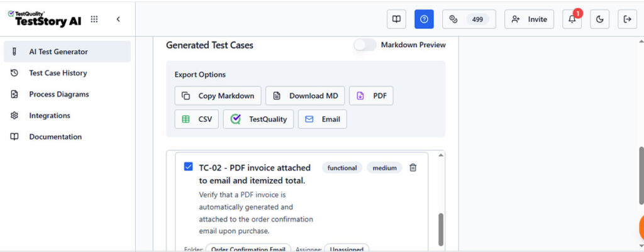Click the logout arrow icon
This screenshot has width=644, height=252.
pyautogui.click(x=627, y=19)
